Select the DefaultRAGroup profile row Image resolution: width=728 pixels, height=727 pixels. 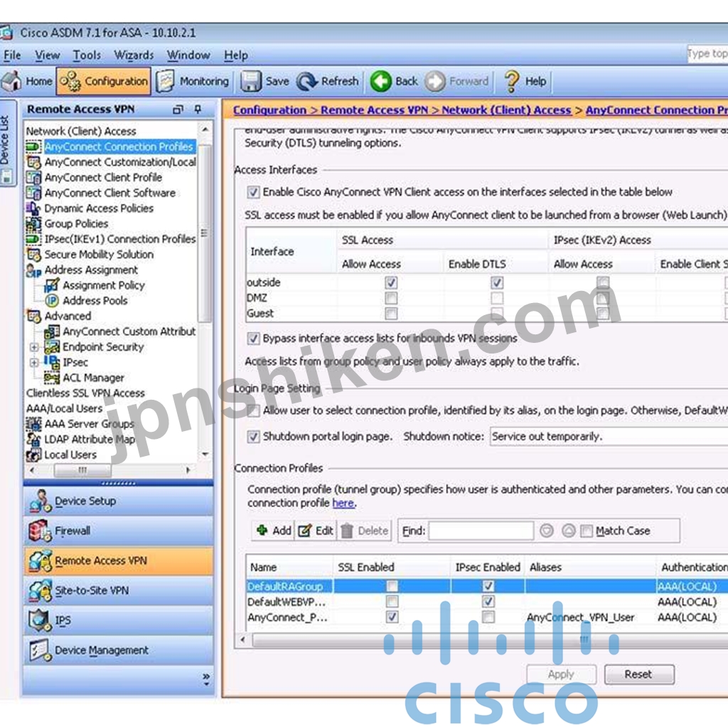click(487, 586)
